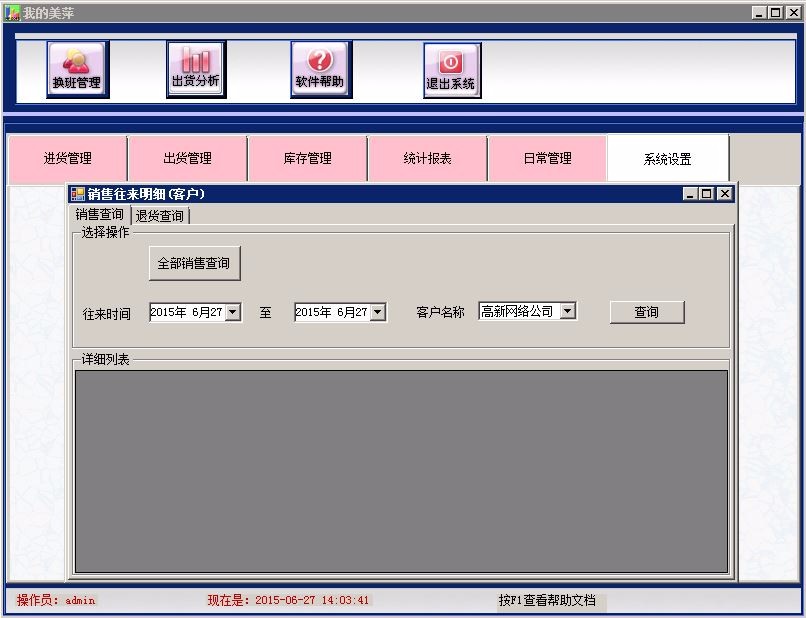Maximize the 销售往来明细 inner window

707,194
